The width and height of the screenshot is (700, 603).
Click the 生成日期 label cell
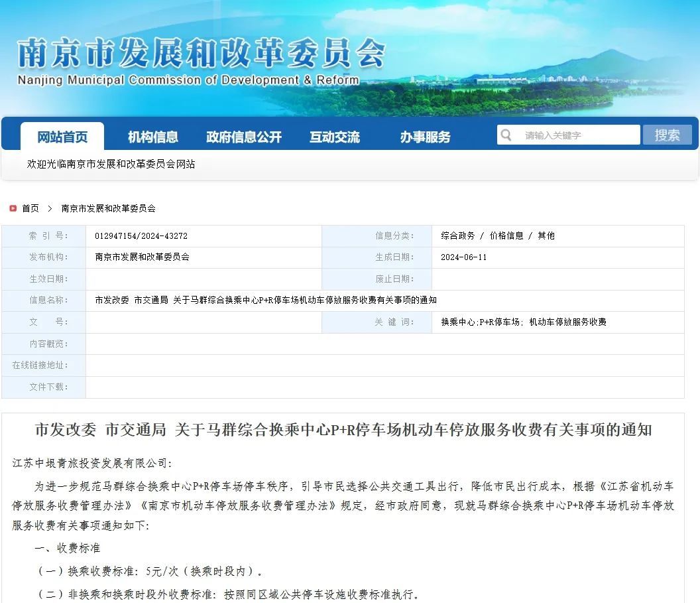377,257
